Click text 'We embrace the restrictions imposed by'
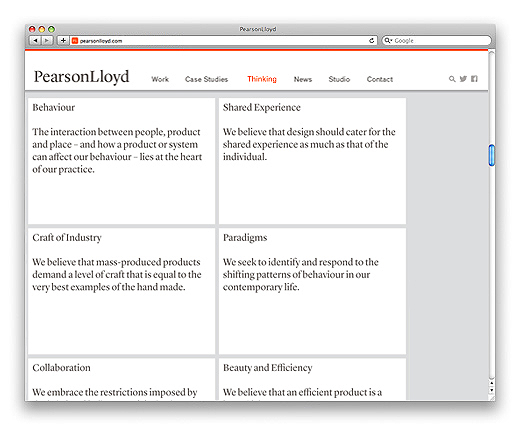The image size is (520, 424). pos(115,392)
